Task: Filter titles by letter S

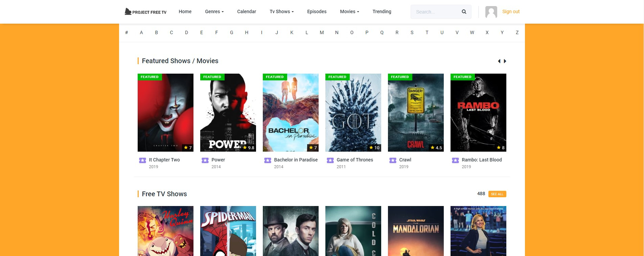Action: point(412,33)
